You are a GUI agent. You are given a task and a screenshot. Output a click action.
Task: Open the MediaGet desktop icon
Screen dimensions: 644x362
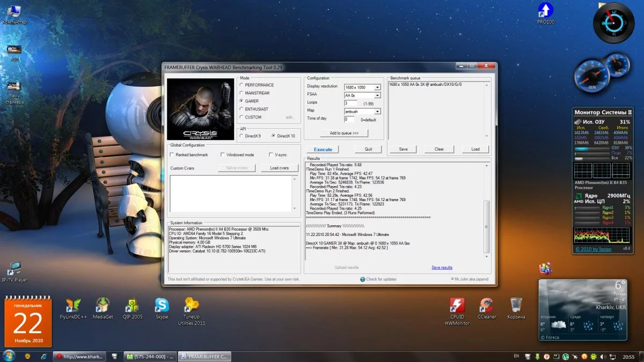click(x=103, y=305)
